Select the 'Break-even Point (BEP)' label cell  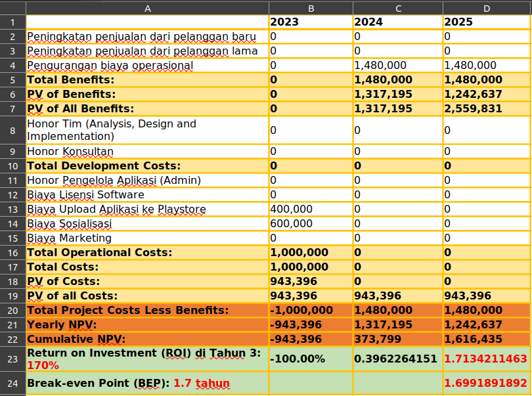pos(147,383)
